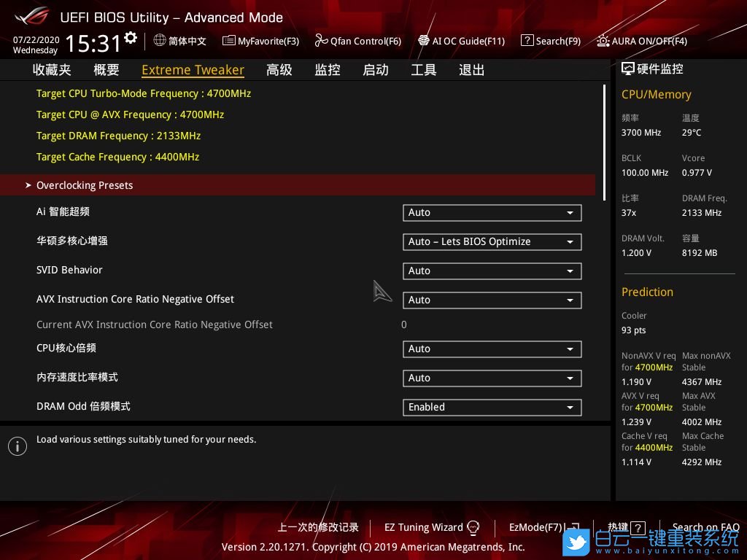The width and height of the screenshot is (747, 560).
Task: Open MyFavorite(F3) list icon
Action: click(x=229, y=41)
